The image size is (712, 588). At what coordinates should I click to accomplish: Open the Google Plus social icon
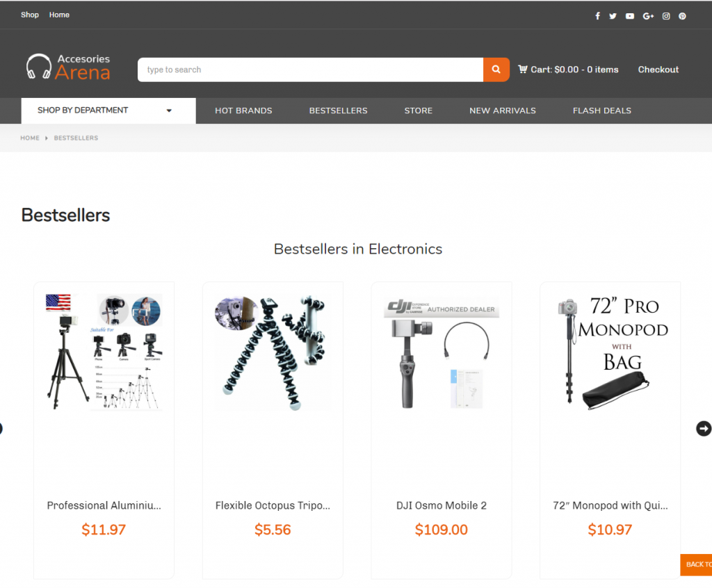[x=648, y=16]
